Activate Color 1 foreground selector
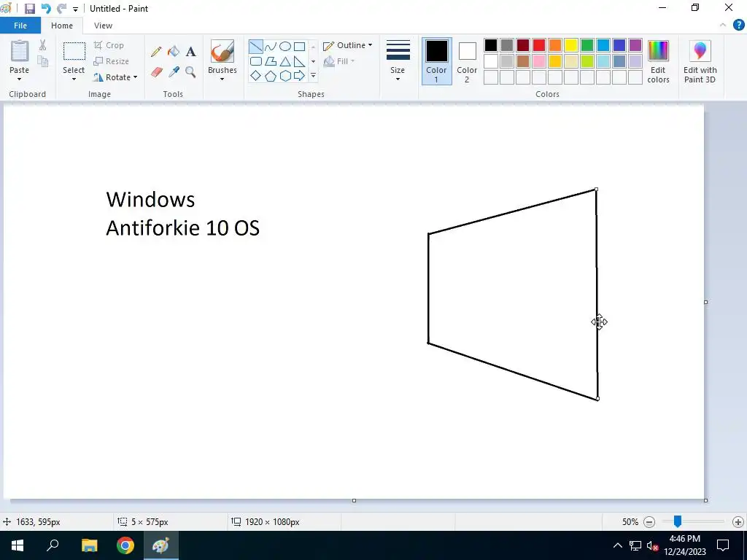 (x=436, y=61)
